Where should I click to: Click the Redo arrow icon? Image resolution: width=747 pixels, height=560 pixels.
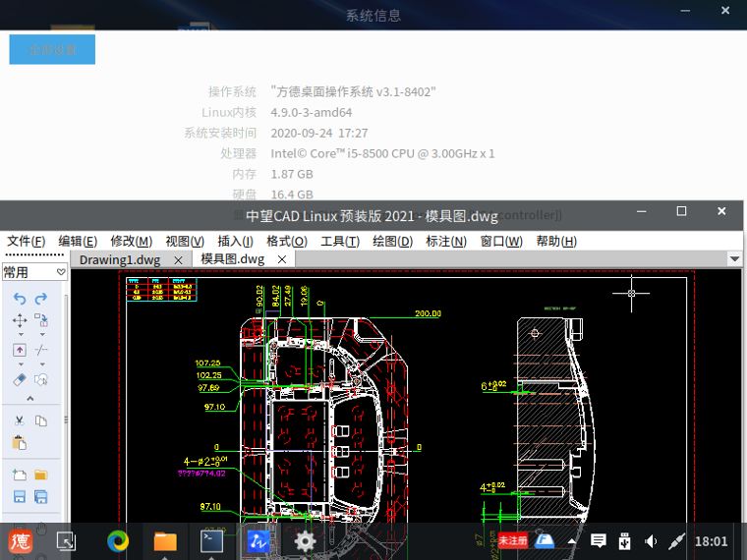[x=41, y=299]
